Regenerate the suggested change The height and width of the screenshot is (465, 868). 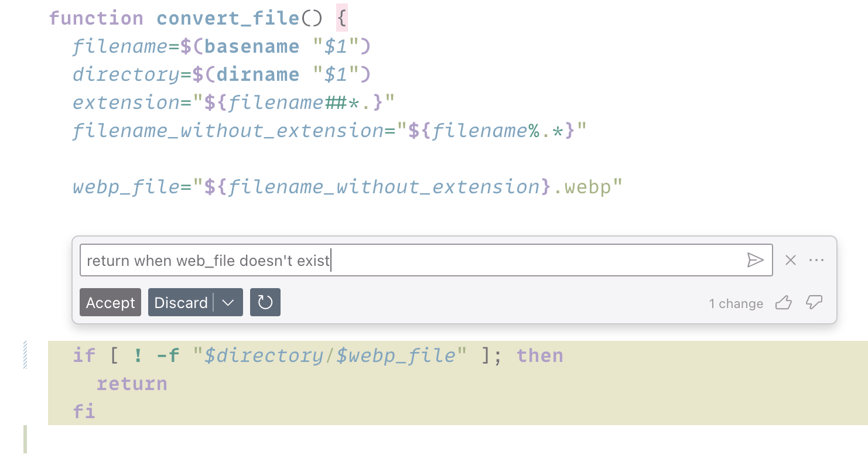pyautogui.click(x=265, y=302)
